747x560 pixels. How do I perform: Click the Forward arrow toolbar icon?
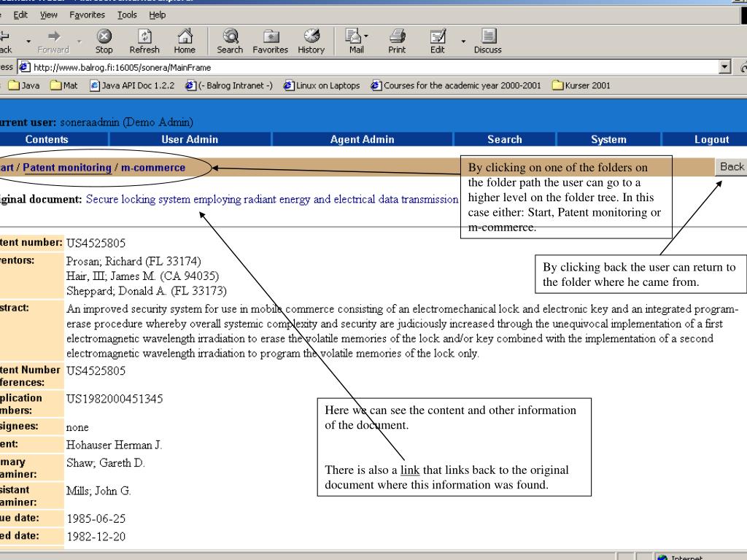pos(53,41)
